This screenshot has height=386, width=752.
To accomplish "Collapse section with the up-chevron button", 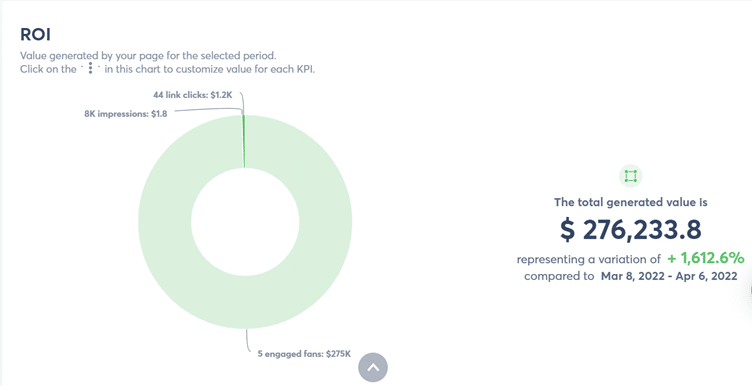I will coord(373,367).
